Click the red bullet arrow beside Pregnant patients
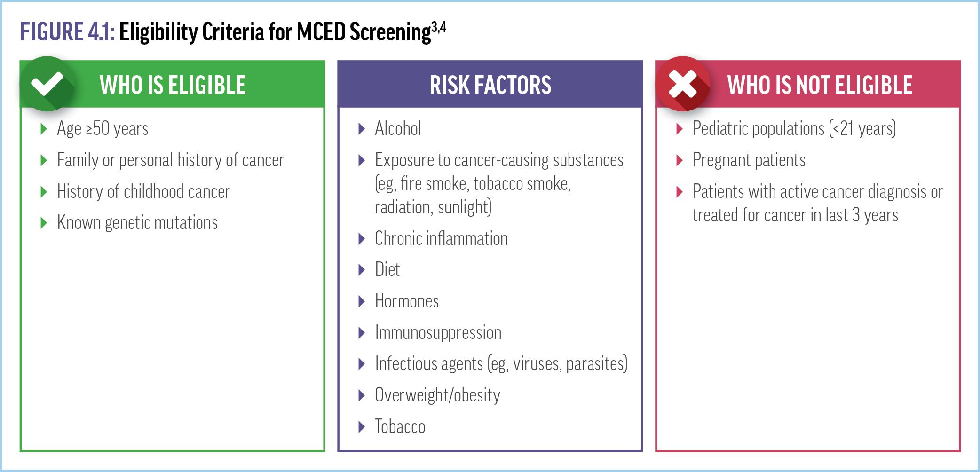The height and width of the screenshot is (472, 980). [680, 160]
